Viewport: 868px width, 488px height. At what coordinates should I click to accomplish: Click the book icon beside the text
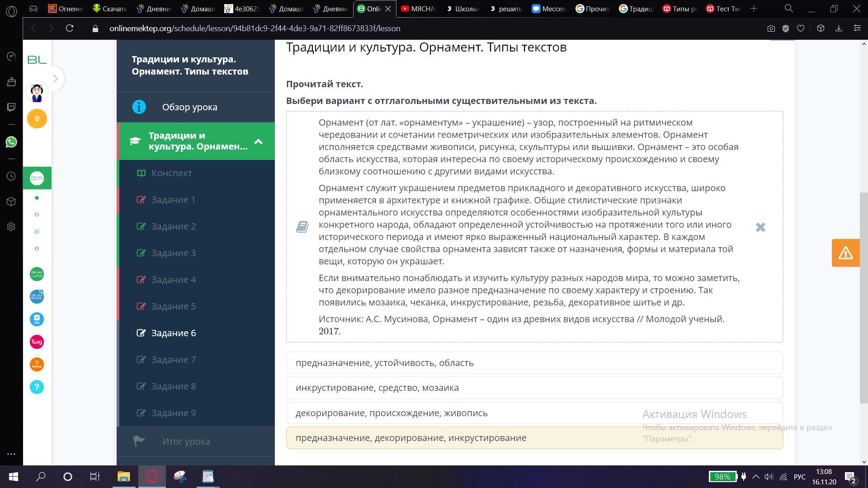point(302,227)
